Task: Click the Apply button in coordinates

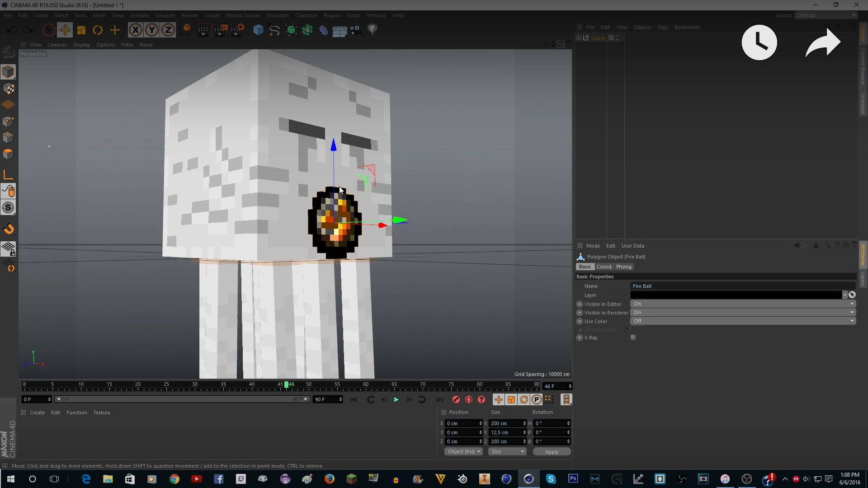Action: click(552, 451)
